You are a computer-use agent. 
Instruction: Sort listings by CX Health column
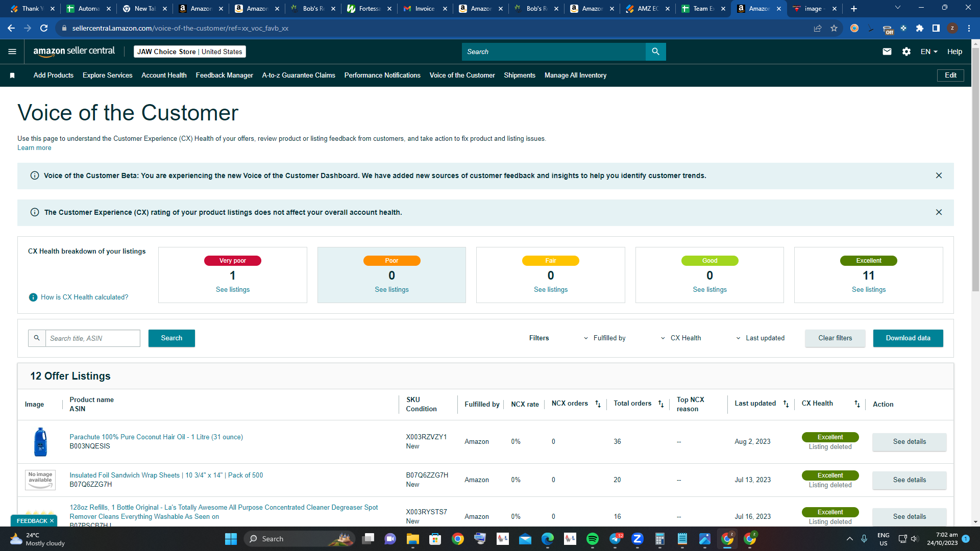coord(857,404)
